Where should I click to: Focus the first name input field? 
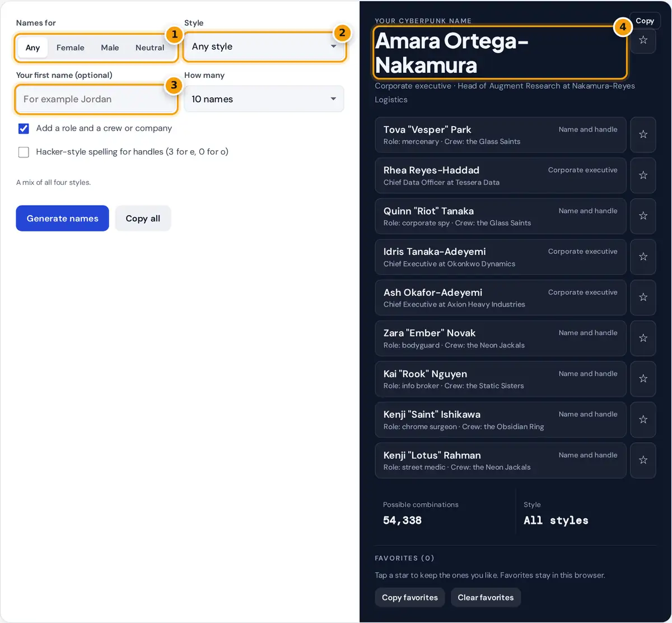[96, 99]
